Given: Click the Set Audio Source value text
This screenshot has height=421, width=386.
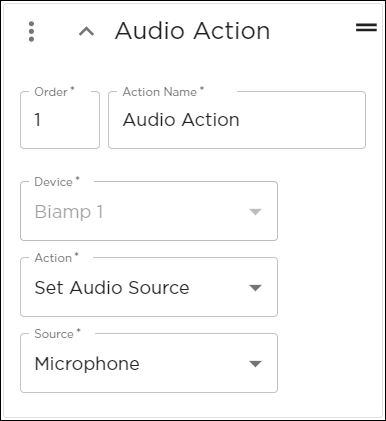Looking at the screenshot, I should pos(112,288).
